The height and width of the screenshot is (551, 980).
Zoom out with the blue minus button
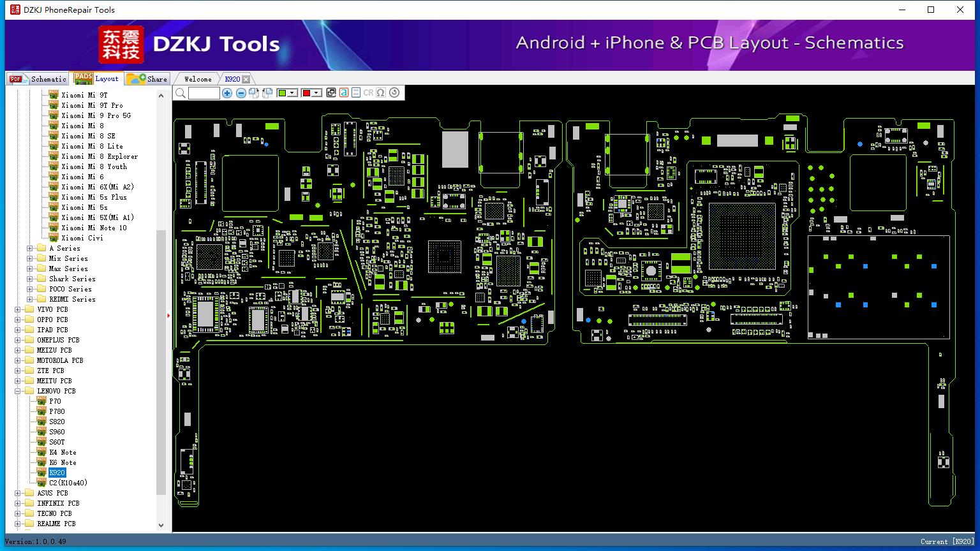pyautogui.click(x=241, y=93)
